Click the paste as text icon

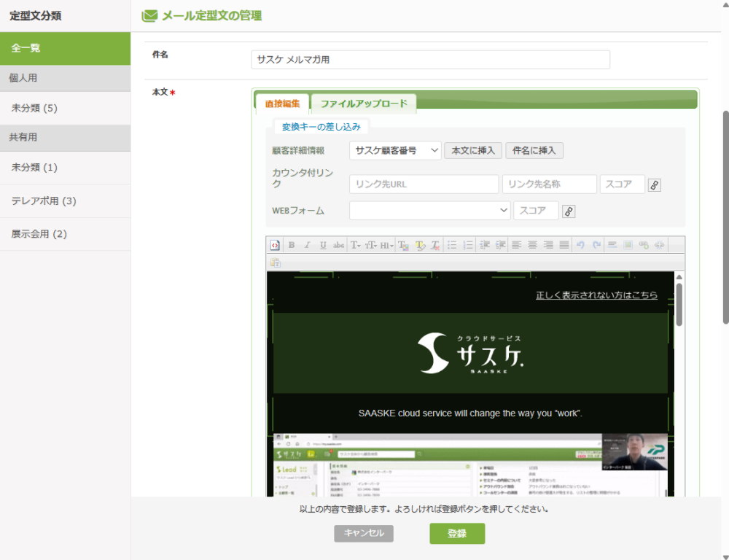point(275,262)
